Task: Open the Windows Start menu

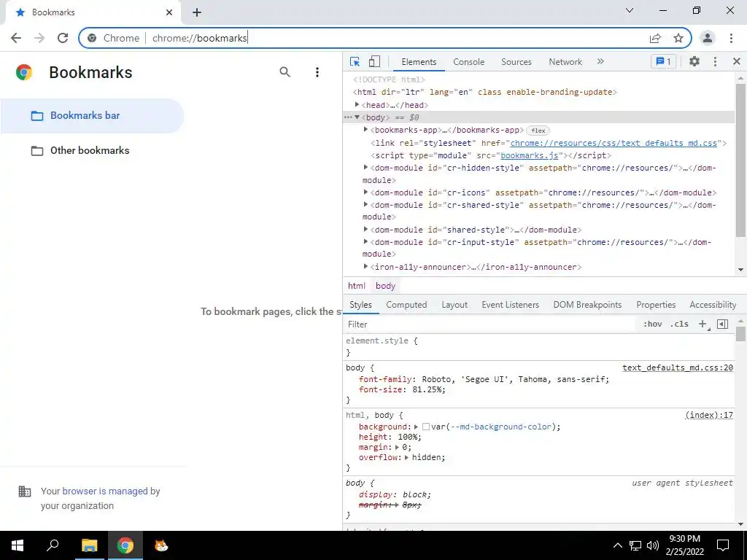Action: [x=18, y=545]
